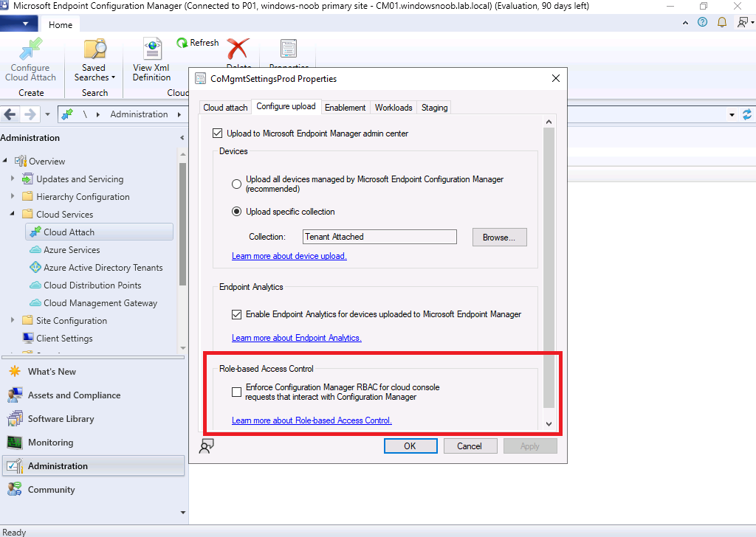Click the Collection text field
Screen dimensions: 756x537
[379, 237]
